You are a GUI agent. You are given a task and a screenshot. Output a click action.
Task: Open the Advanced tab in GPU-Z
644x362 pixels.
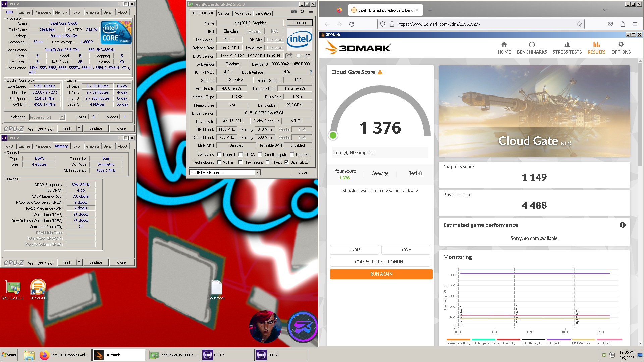coord(243,13)
